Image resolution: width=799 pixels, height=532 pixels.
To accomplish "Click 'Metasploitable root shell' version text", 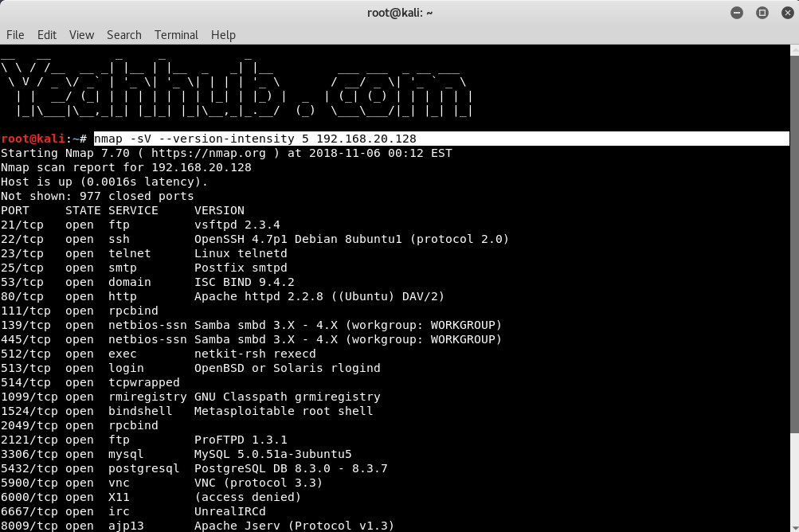I will point(284,411).
